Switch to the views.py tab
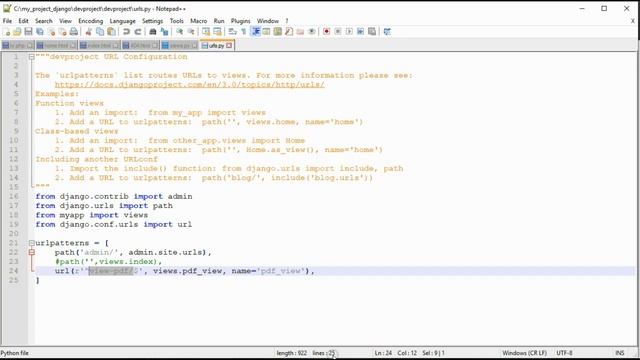 pos(179,46)
